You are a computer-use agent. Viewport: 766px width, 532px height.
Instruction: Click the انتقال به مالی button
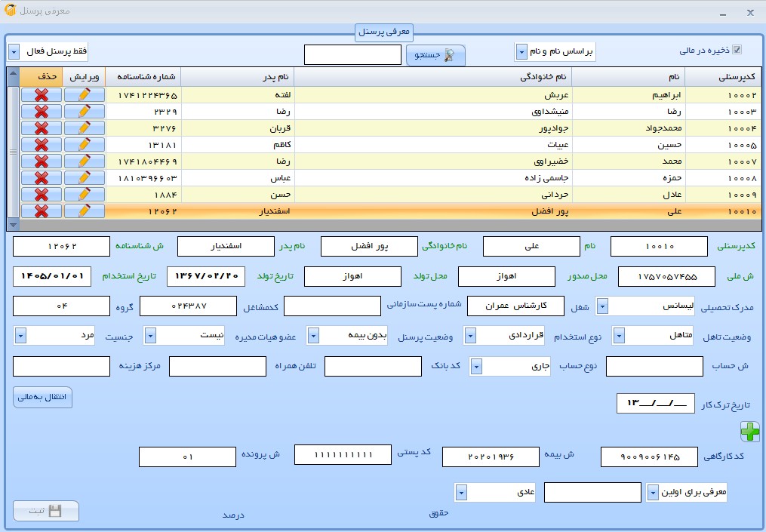(x=42, y=397)
